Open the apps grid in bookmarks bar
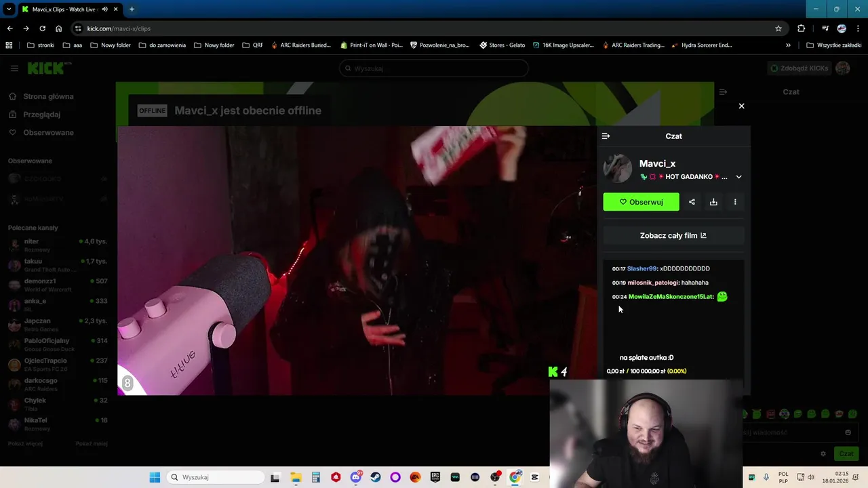The image size is (868, 488). (9, 45)
